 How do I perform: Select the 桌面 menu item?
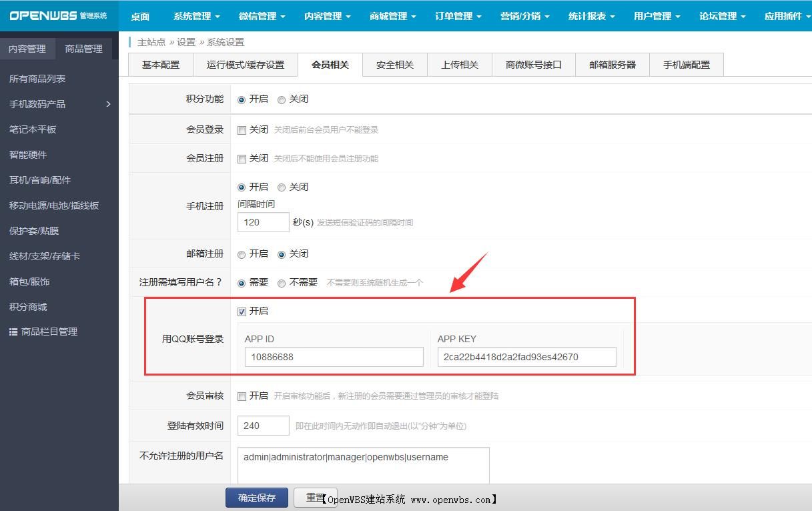click(140, 15)
